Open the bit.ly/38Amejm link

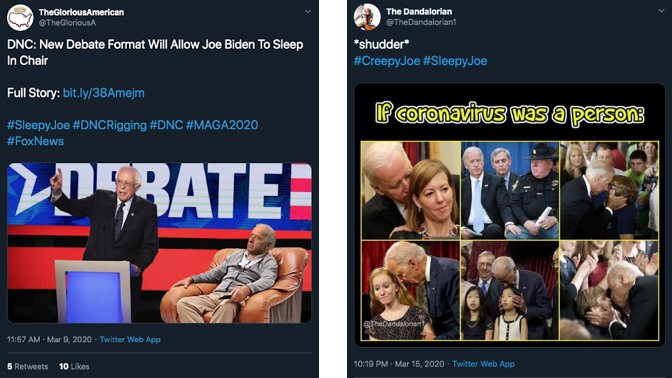click(104, 93)
